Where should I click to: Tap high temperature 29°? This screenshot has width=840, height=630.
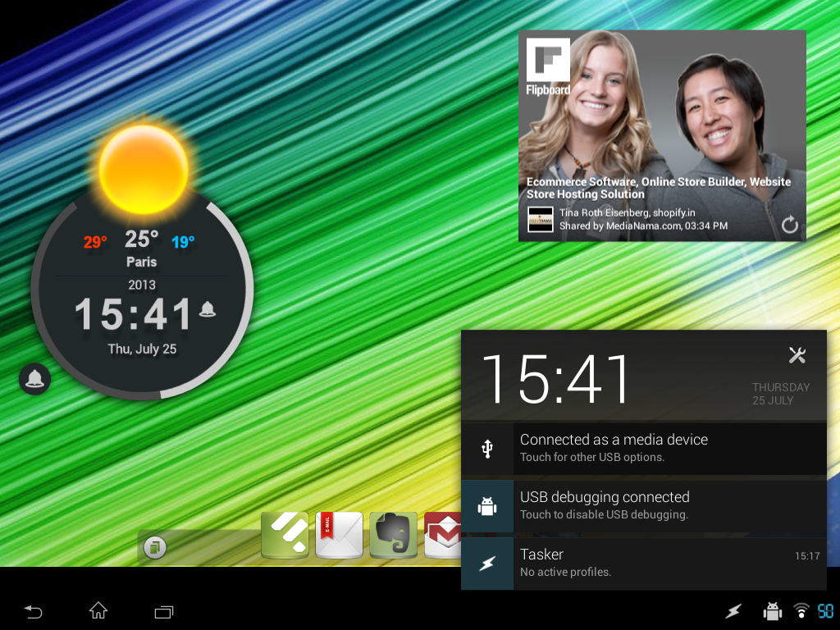pyautogui.click(x=95, y=242)
